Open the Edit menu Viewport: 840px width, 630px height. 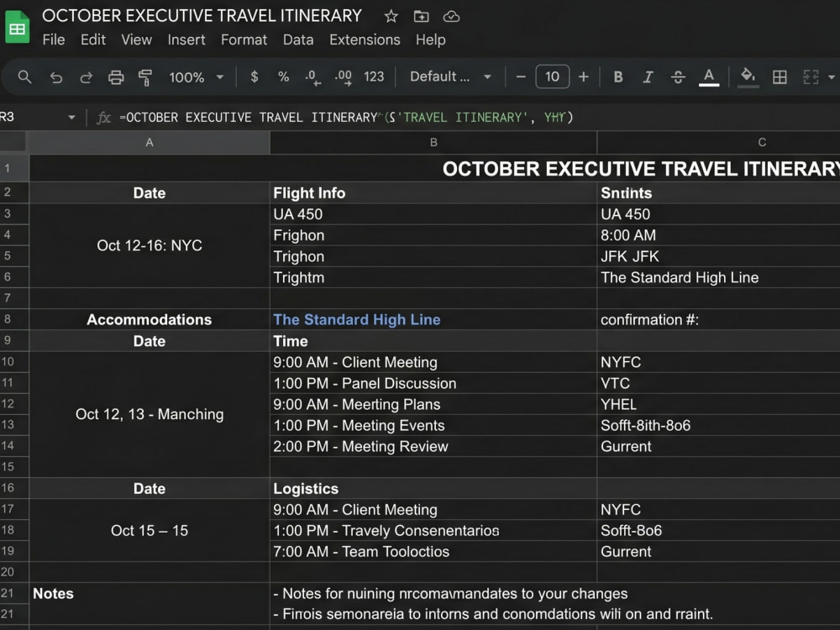coord(93,39)
